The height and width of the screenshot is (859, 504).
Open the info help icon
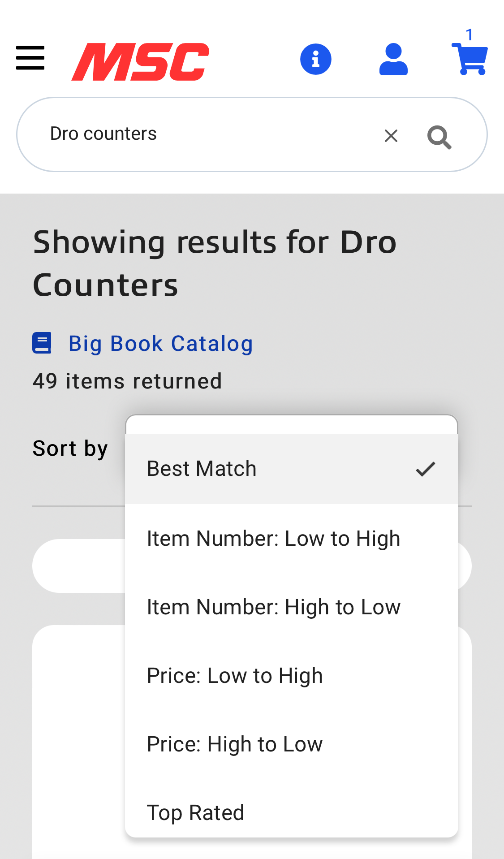[x=315, y=58]
